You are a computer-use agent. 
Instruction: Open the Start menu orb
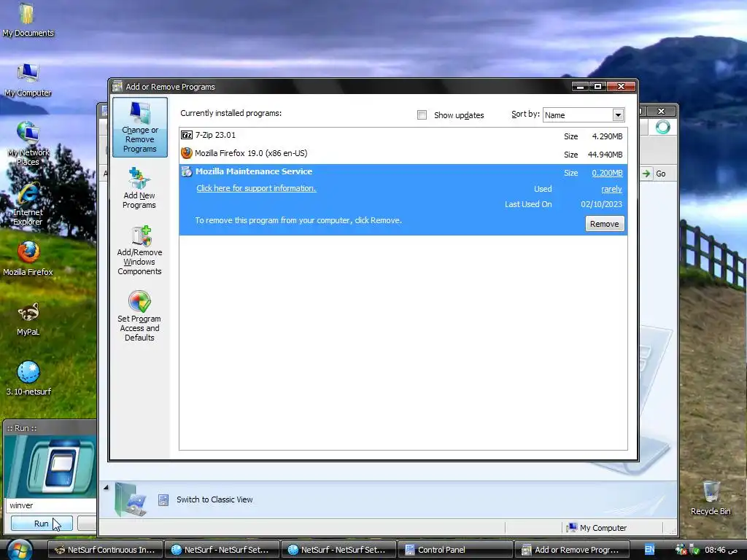(x=19, y=549)
